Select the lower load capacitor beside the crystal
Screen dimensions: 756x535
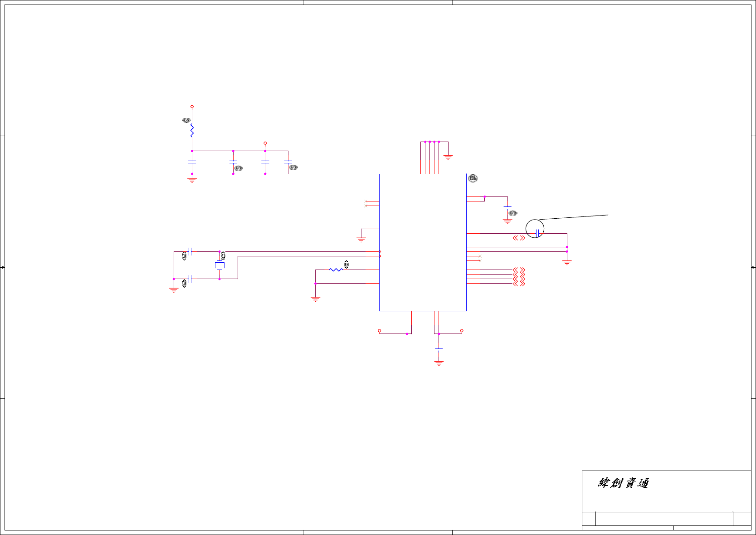(190, 279)
